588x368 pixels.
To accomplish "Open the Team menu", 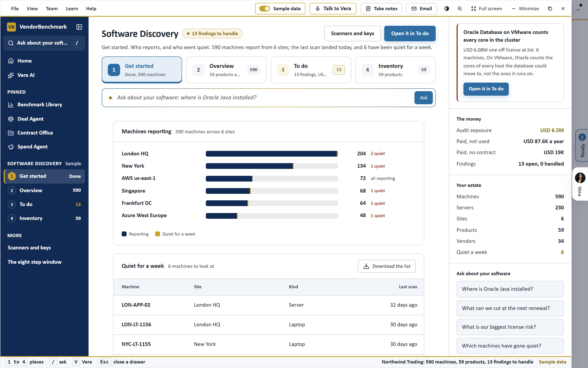I will pyautogui.click(x=52, y=9).
